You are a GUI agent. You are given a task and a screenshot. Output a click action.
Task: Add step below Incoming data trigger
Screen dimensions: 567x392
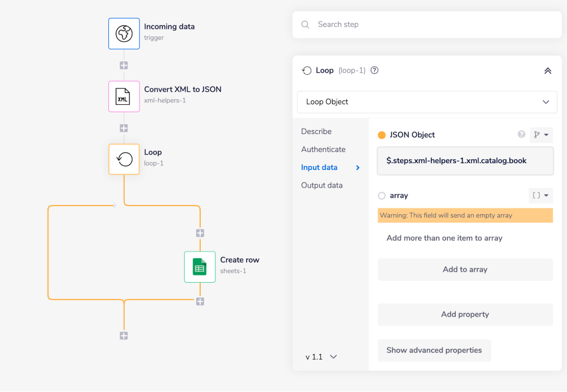pos(124,65)
